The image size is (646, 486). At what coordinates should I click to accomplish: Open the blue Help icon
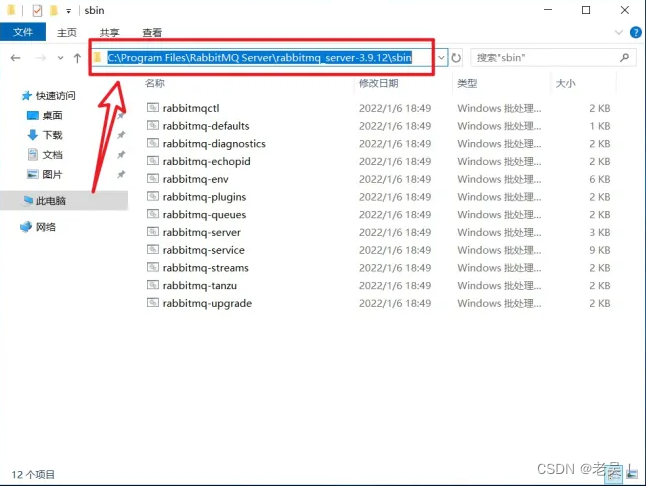point(636,32)
